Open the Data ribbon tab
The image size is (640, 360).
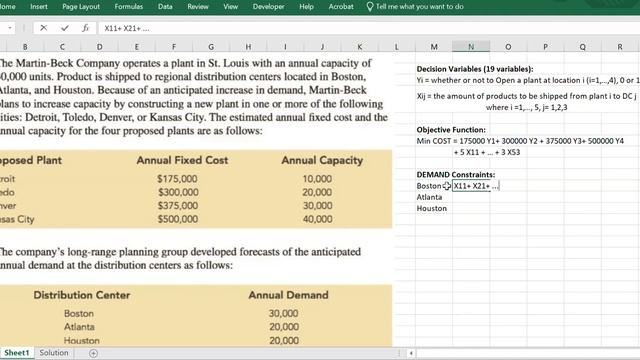(165, 7)
